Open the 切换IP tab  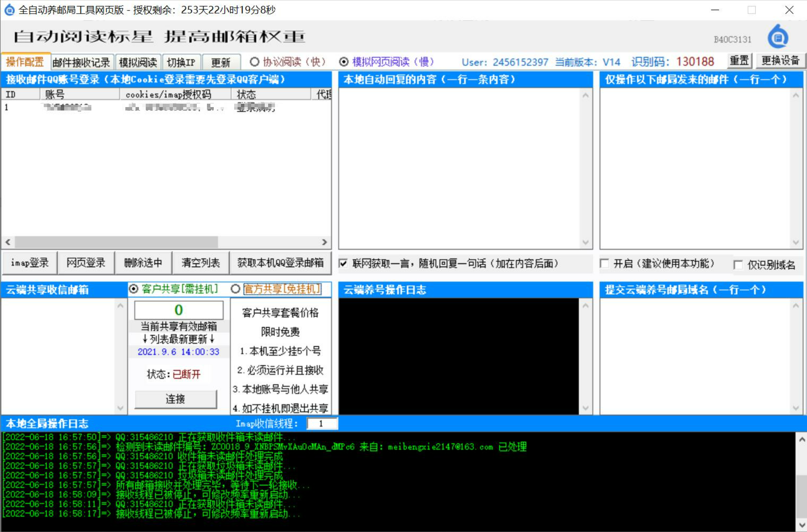(181, 63)
